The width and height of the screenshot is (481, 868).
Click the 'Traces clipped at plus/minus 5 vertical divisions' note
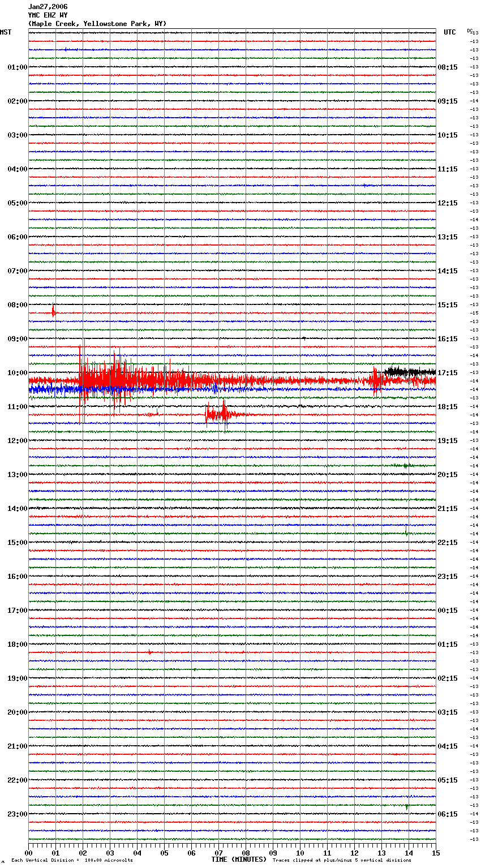coord(342,860)
